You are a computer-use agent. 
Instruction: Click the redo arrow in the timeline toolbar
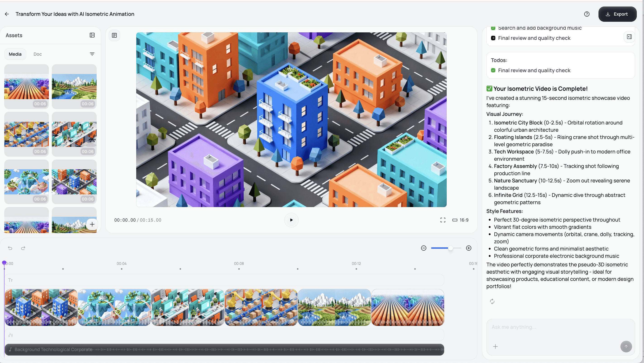coord(23,248)
